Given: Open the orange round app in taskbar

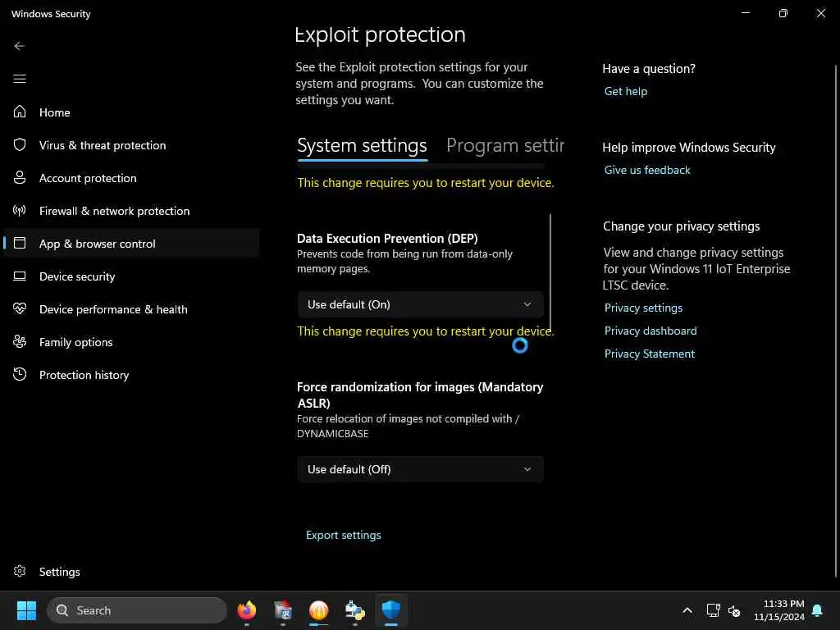Looking at the screenshot, I should pos(319,610).
